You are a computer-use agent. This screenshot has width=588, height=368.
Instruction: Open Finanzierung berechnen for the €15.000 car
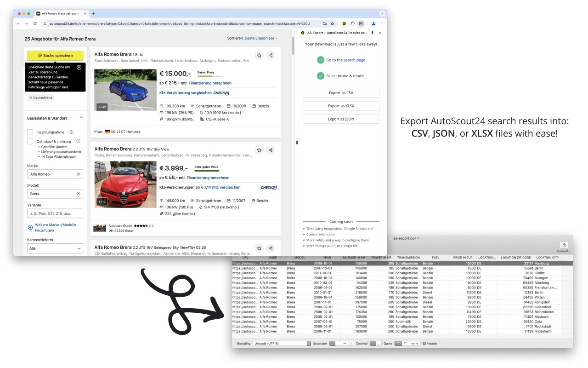tap(210, 83)
